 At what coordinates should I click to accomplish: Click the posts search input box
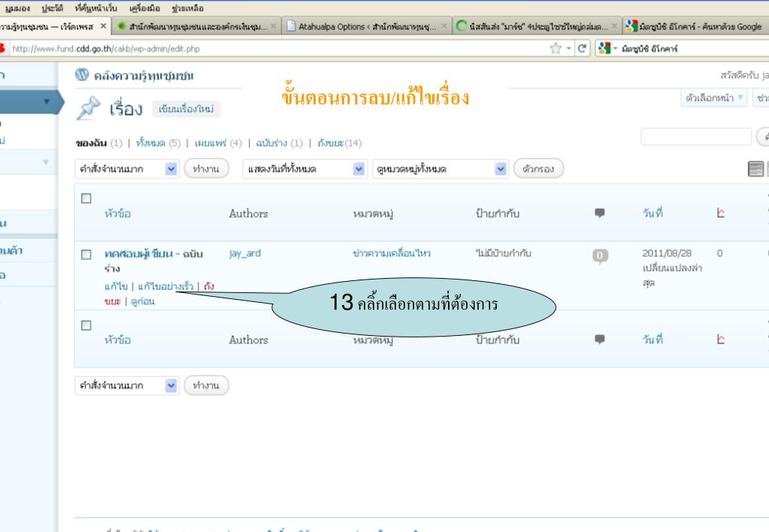coord(696,136)
